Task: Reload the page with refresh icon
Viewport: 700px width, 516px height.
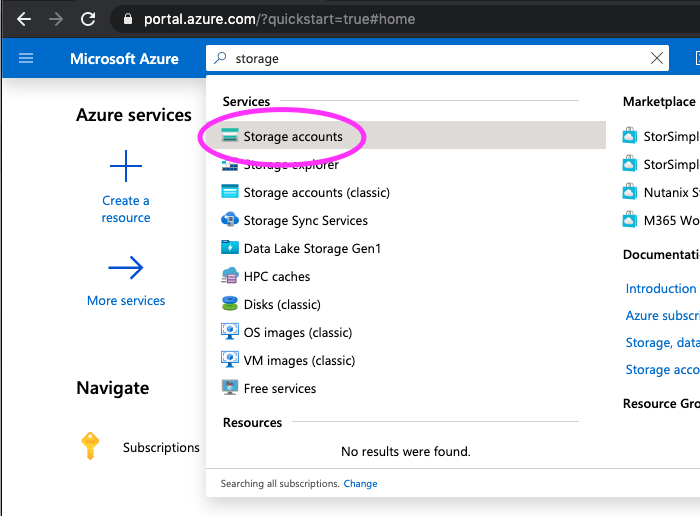Action: coord(88,19)
